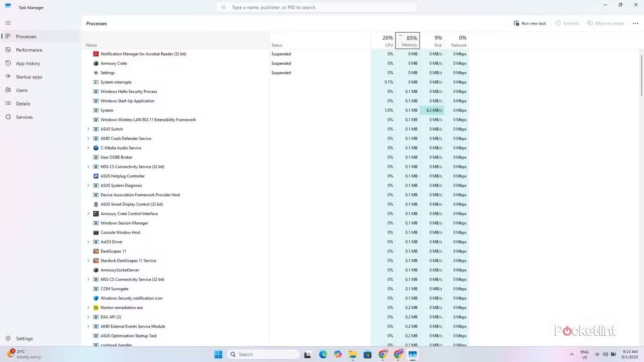This screenshot has width=644, height=362.
Task: Switch to the Users page
Action: [40, 90]
